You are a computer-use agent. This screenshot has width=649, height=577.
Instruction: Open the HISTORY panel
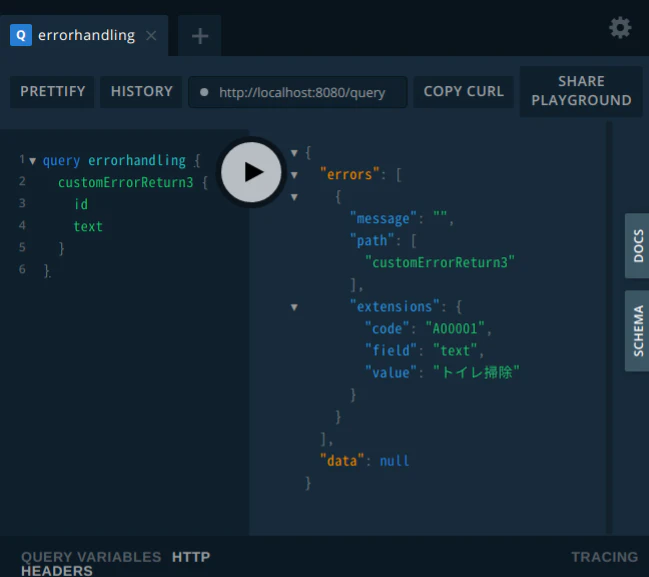[x=142, y=91]
